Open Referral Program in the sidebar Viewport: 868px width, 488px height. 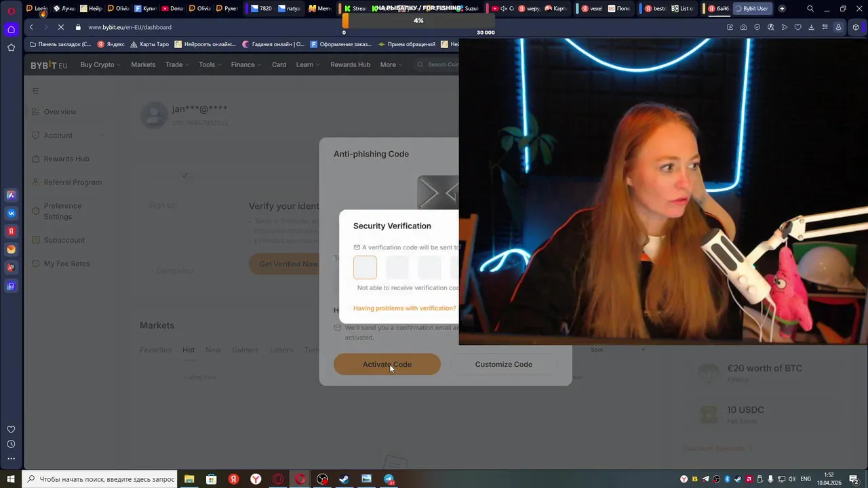(x=73, y=182)
